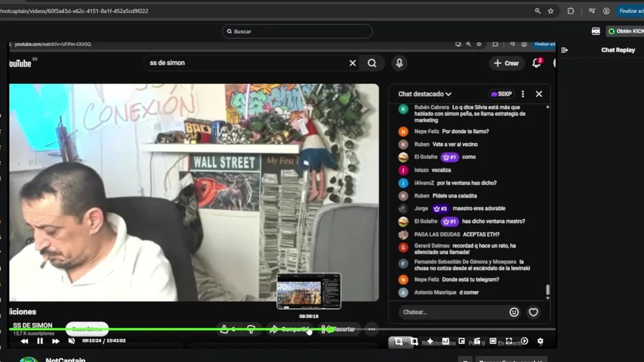Click the chat scrollbar thumb

tap(548, 290)
